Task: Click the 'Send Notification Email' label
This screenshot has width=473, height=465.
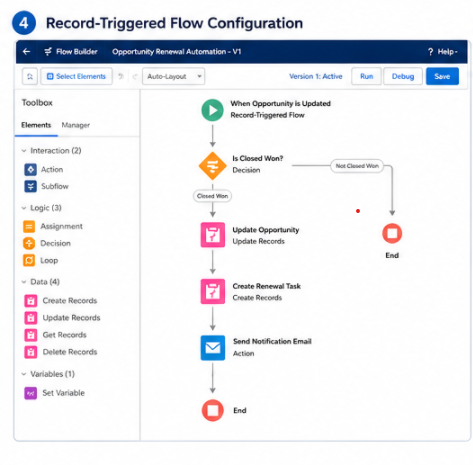Action: coord(272,342)
